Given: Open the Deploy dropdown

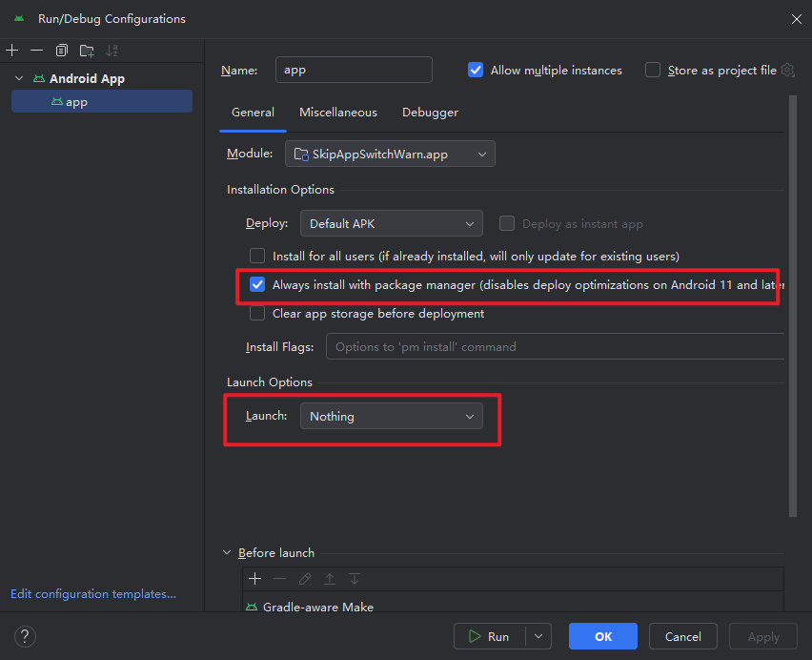Looking at the screenshot, I should 392,223.
